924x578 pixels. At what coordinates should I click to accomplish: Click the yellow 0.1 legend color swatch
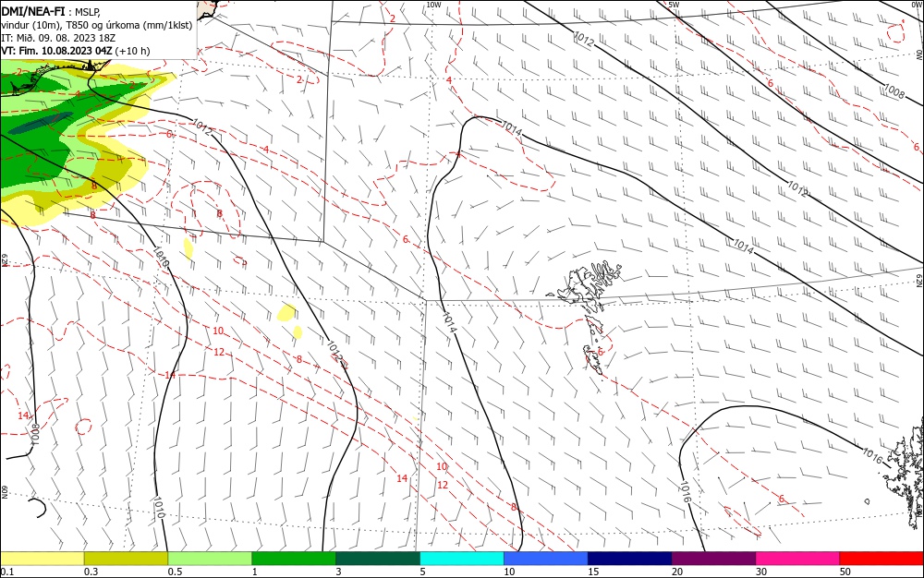pyautogui.click(x=42, y=559)
